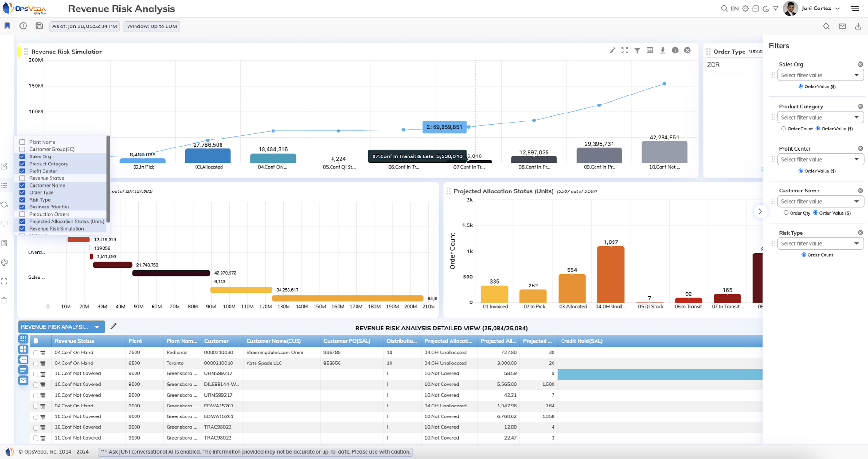This screenshot has height=459, width=868.
Task: Click the dense grid icon beside table
Action: 23,338
